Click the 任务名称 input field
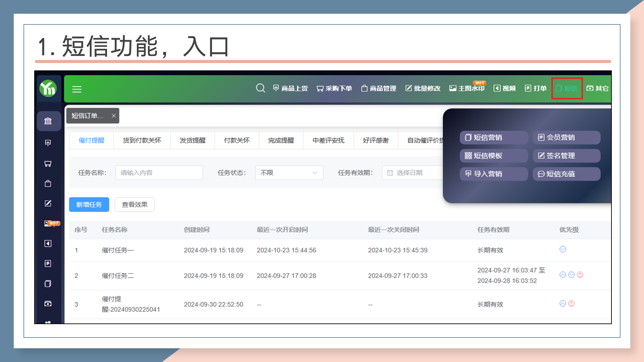Screen dimensions: 644x362 pos(159,173)
